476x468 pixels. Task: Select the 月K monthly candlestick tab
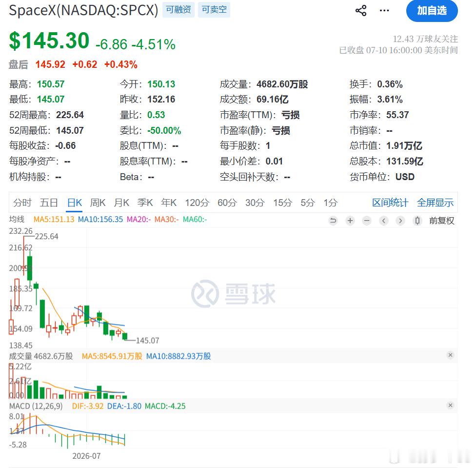pyautogui.click(x=121, y=203)
